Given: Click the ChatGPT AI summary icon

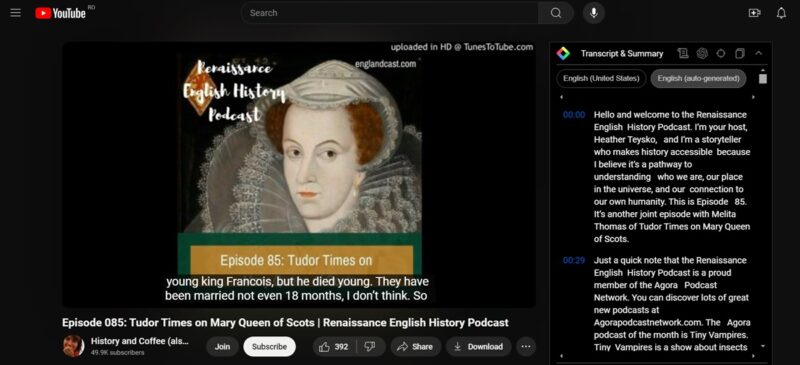Looking at the screenshot, I should coord(702,54).
